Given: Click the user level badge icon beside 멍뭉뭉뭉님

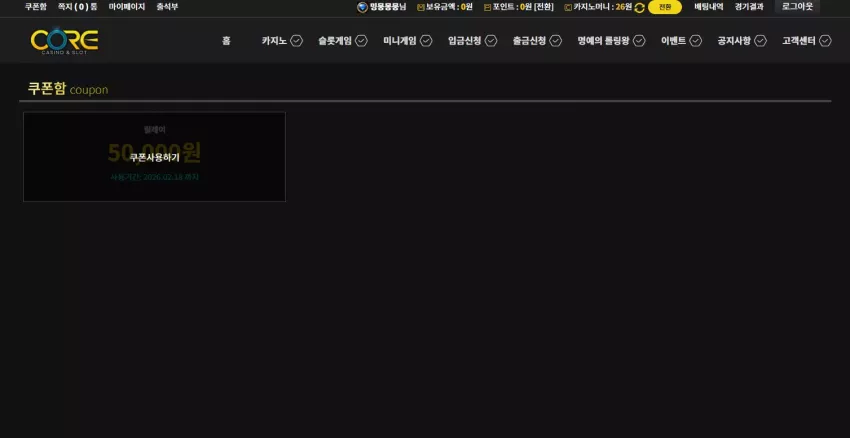Looking at the screenshot, I should point(362,7).
